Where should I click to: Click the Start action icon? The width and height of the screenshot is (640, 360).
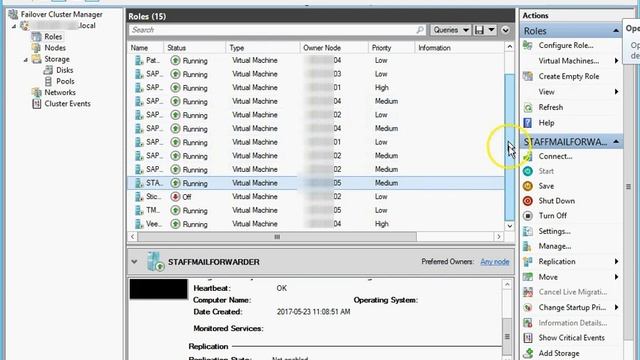click(x=528, y=171)
